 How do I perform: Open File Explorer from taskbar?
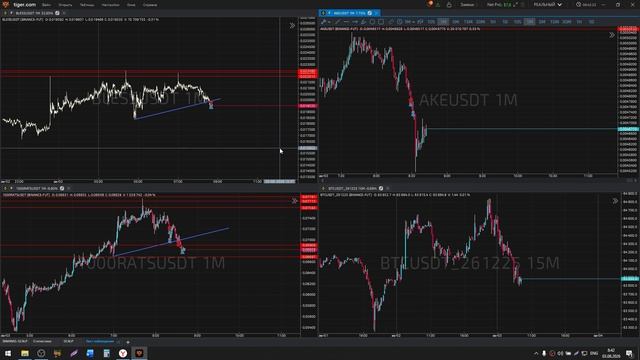click(25, 353)
